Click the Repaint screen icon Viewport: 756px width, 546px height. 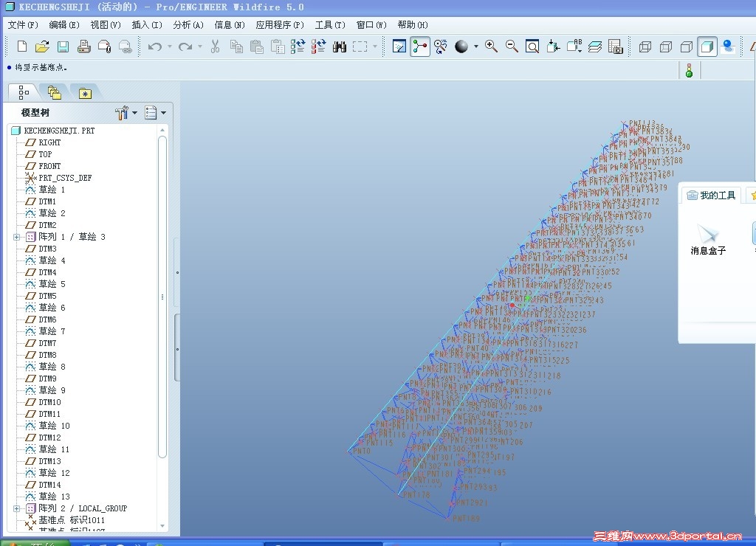(399, 46)
